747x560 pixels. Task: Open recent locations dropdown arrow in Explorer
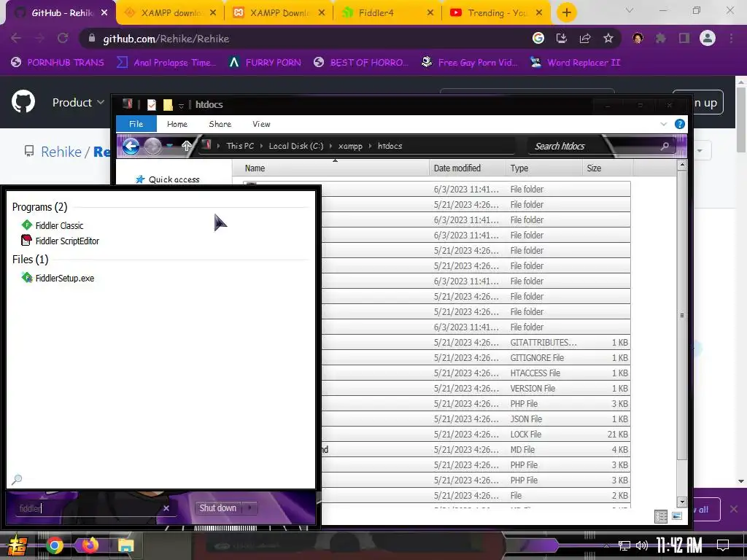coord(169,146)
